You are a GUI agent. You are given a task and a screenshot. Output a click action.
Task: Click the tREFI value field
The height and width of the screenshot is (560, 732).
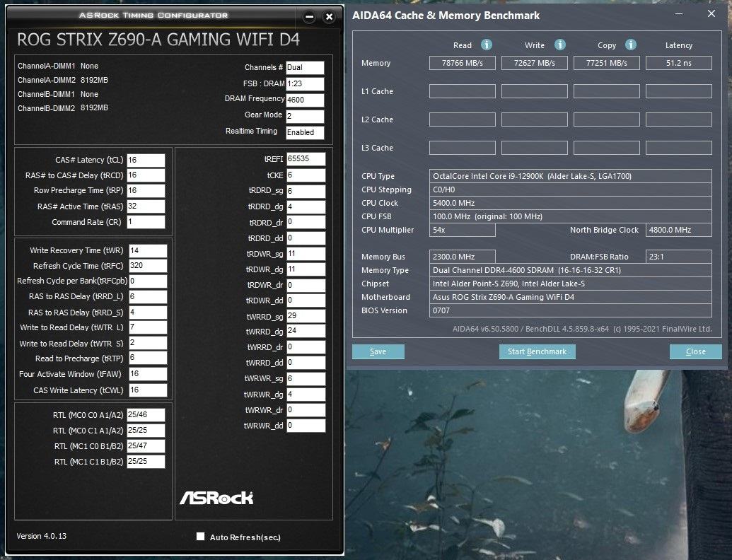(x=306, y=158)
